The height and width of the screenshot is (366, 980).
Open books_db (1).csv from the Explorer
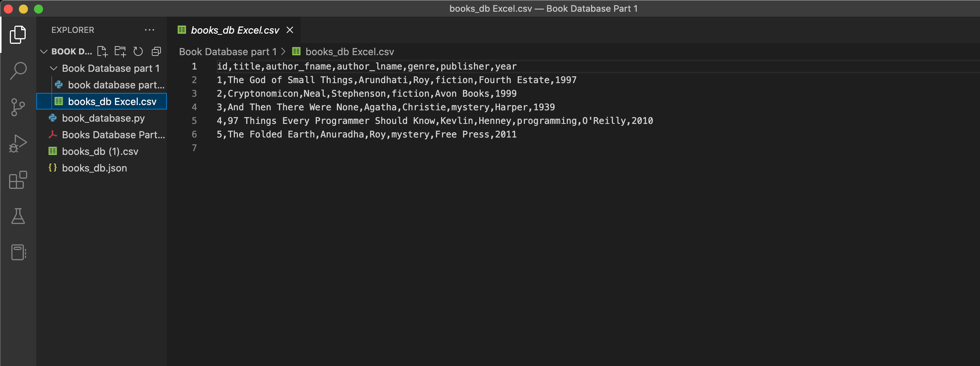click(x=102, y=151)
